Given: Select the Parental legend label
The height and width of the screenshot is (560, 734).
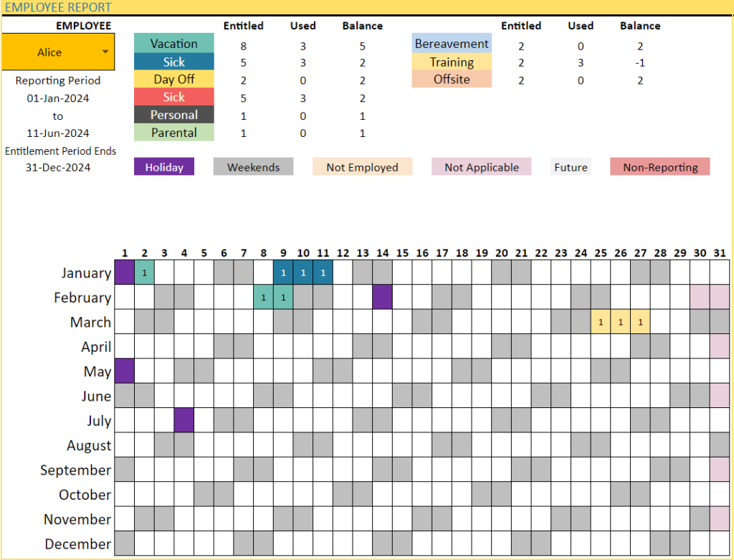Looking at the screenshot, I should [173, 132].
